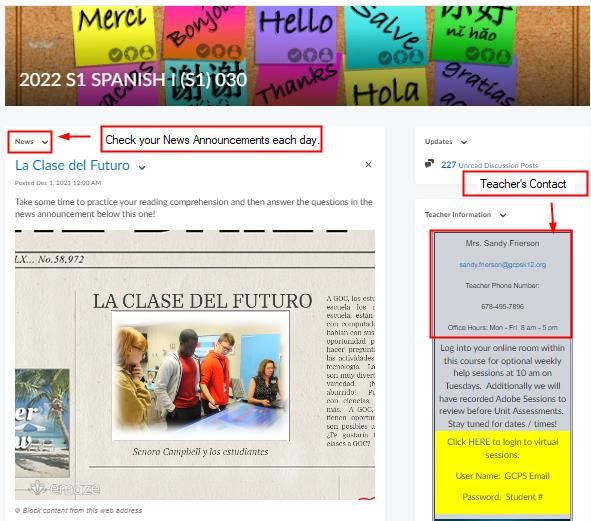The image size is (591, 521).
Task: Click sandy.frierson email address link
Action: pos(502,265)
